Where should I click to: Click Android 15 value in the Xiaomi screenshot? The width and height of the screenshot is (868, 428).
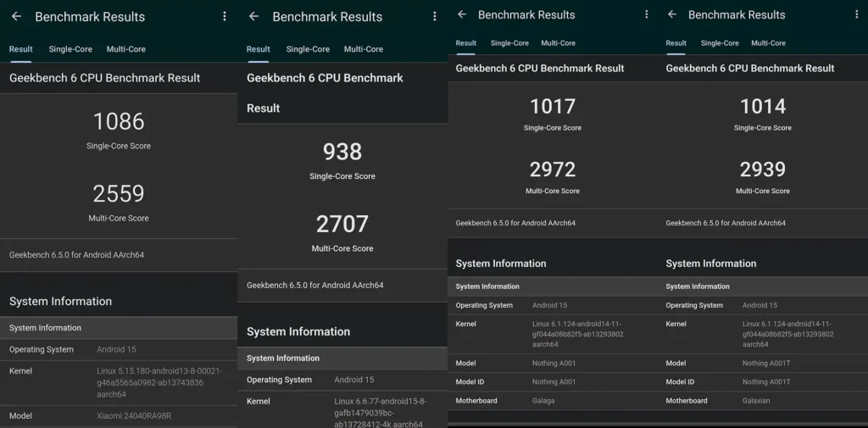(116, 350)
